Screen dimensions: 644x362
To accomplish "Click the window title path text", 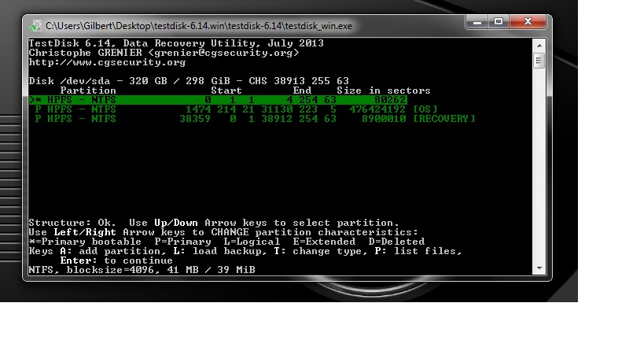I will (199, 26).
